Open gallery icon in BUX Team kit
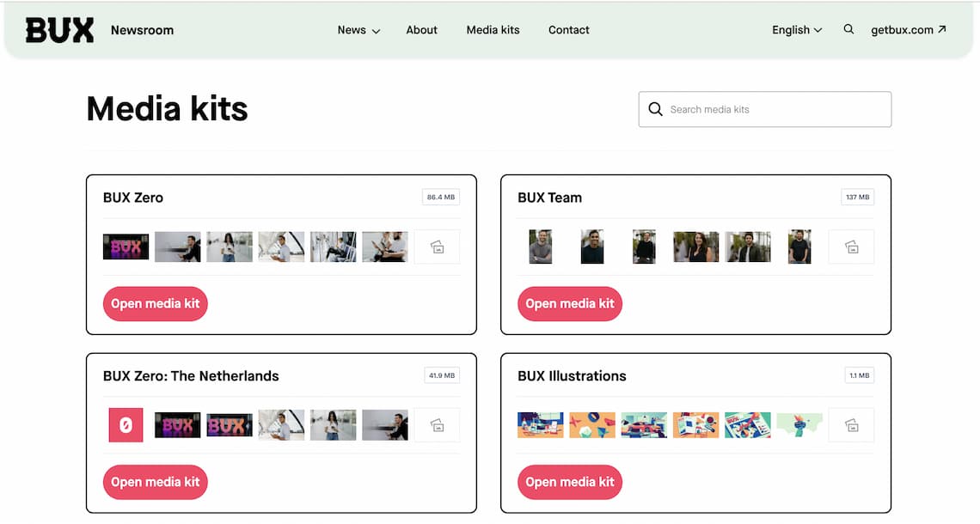Viewport: 980px width, 524px height. coord(851,247)
